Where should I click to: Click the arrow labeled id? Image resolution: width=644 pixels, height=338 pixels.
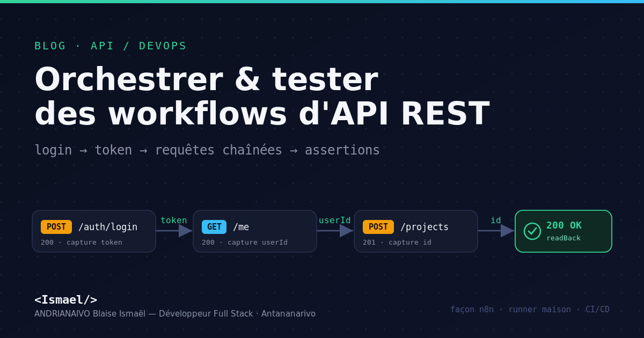coord(496,231)
